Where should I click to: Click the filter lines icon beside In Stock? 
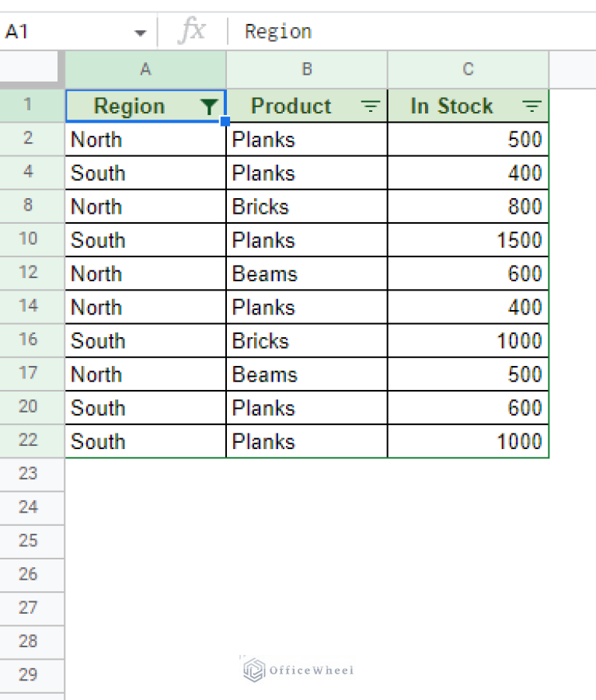click(x=532, y=106)
